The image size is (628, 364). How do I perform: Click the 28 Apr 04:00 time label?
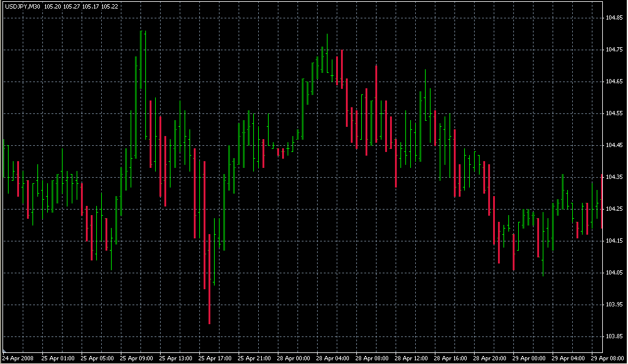click(332, 358)
